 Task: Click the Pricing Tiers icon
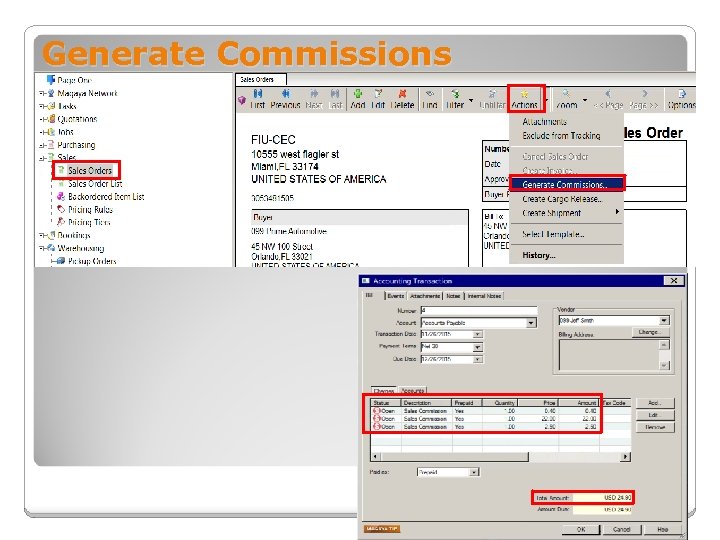(61, 222)
